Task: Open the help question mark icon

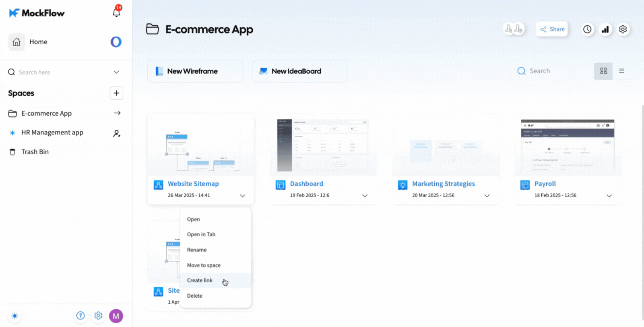Action: pyautogui.click(x=80, y=316)
